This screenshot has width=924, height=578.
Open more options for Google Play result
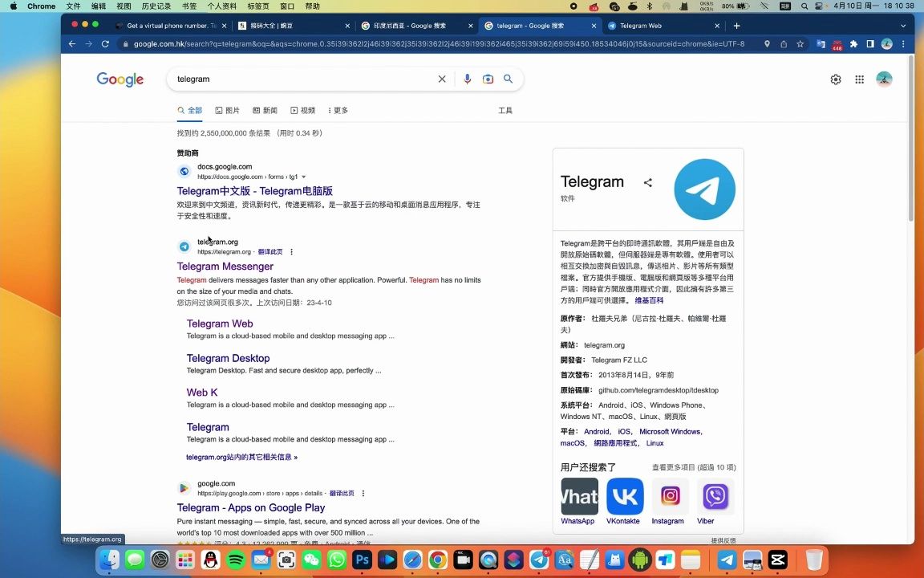363,493
